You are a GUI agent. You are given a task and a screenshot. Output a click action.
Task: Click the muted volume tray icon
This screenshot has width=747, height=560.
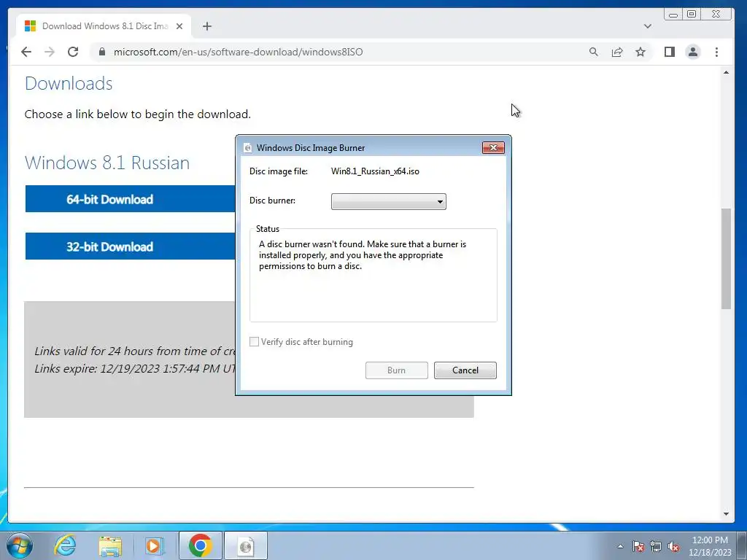coord(673,546)
